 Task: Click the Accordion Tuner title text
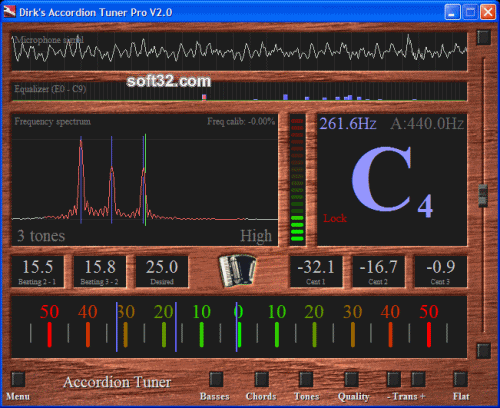click(x=117, y=382)
